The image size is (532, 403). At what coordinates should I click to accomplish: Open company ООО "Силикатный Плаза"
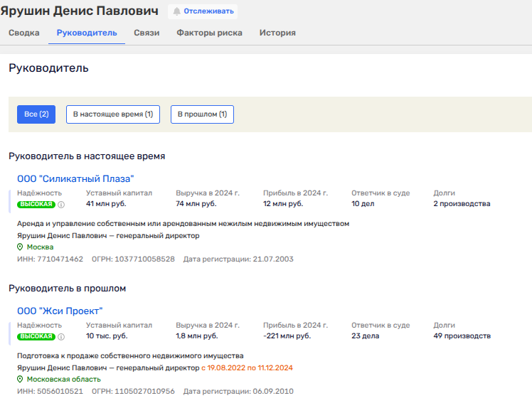click(x=75, y=179)
